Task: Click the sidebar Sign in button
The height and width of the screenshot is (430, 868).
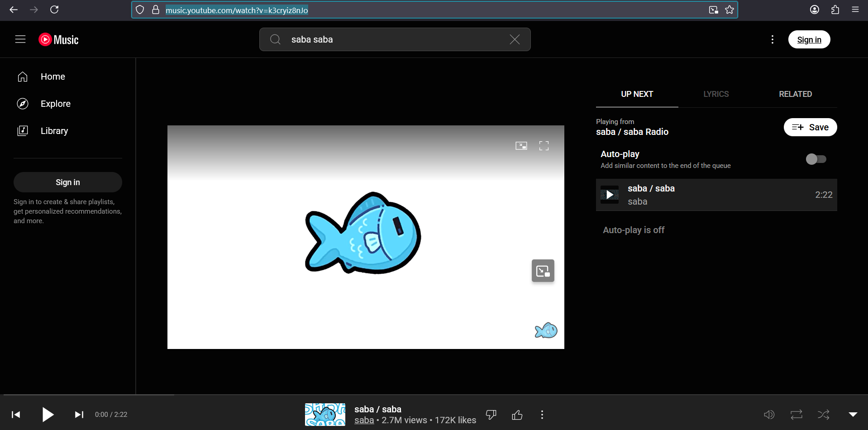Action: tap(68, 182)
